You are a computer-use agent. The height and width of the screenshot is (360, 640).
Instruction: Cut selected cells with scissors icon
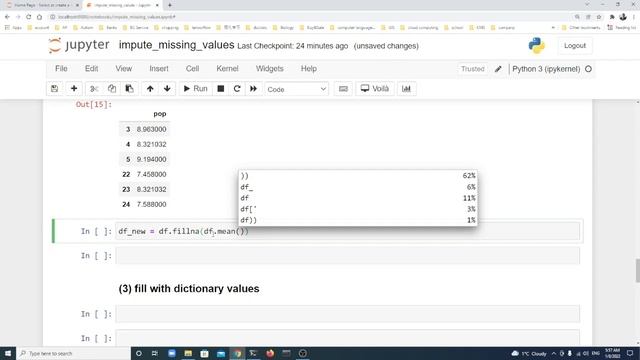pyautogui.click(x=94, y=89)
